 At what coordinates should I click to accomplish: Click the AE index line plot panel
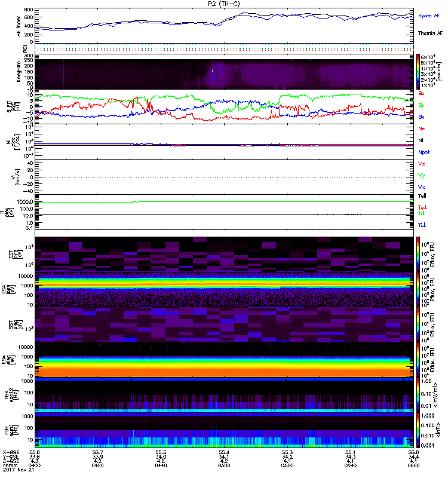(224, 26)
